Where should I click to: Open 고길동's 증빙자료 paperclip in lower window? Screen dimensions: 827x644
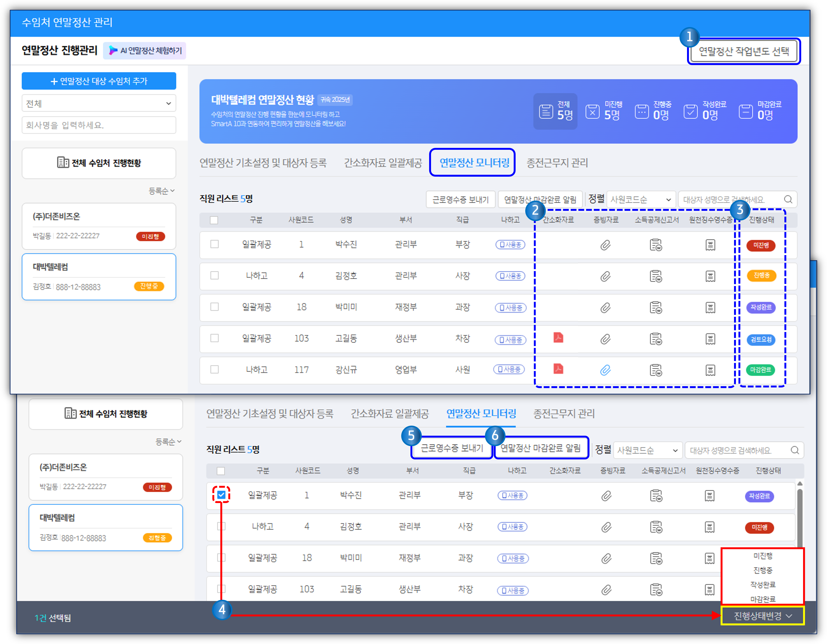(607, 589)
